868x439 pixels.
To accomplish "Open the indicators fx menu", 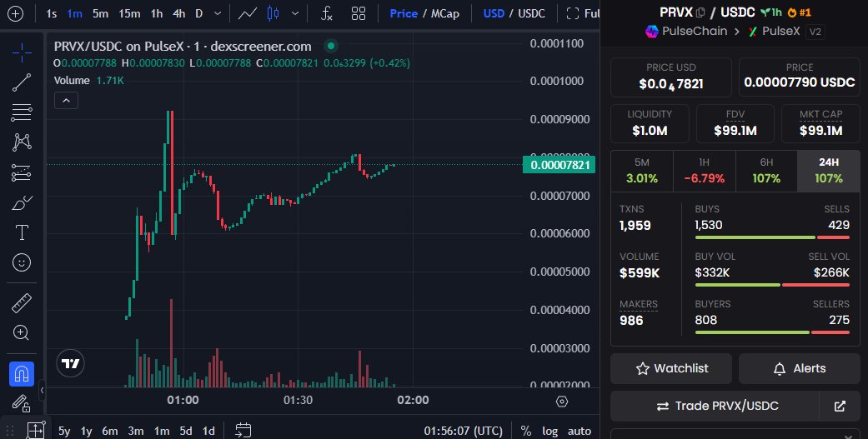I will click(x=327, y=13).
